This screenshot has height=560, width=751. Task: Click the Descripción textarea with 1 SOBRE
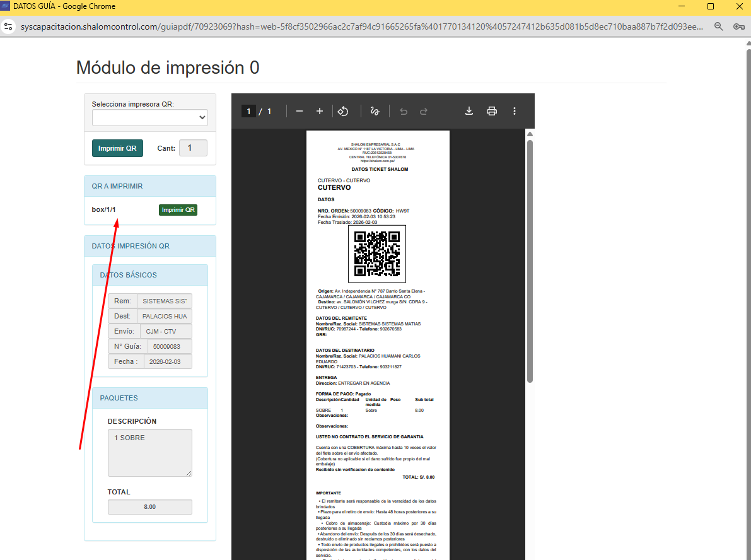pyautogui.click(x=149, y=453)
